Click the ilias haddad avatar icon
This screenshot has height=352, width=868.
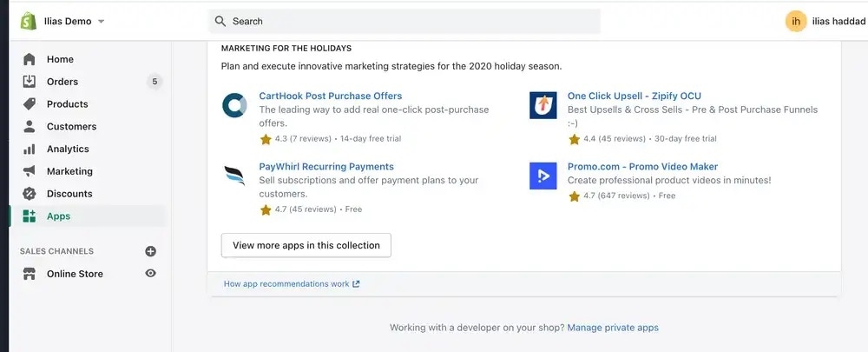point(795,21)
